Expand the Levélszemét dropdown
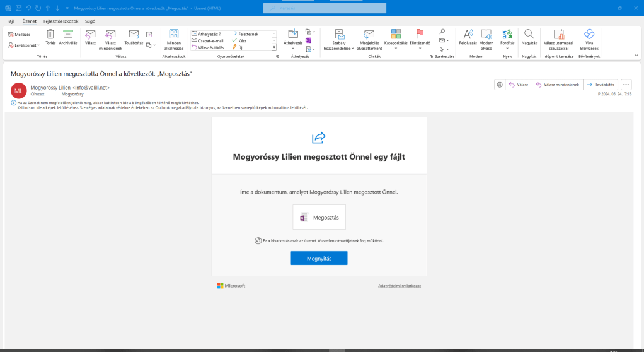The height and width of the screenshot is (352, 644). click(26, 45)
